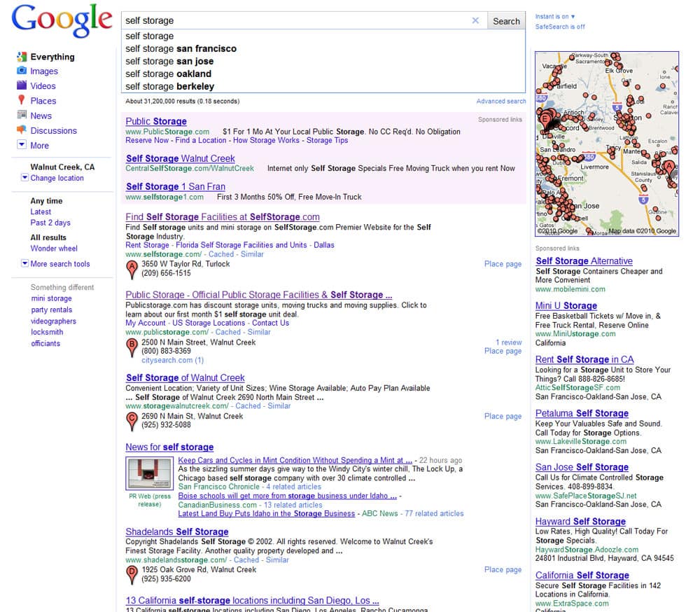Open 'San Jose Self Storage' ad
Image resolution: width=700 pixels, height=612 pixels.
pos(582,467)
